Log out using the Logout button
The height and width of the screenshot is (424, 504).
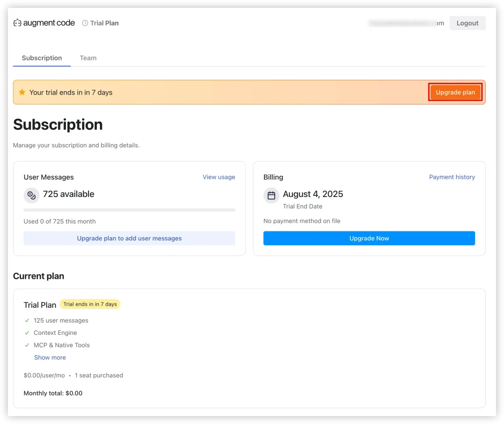point(467,23)
